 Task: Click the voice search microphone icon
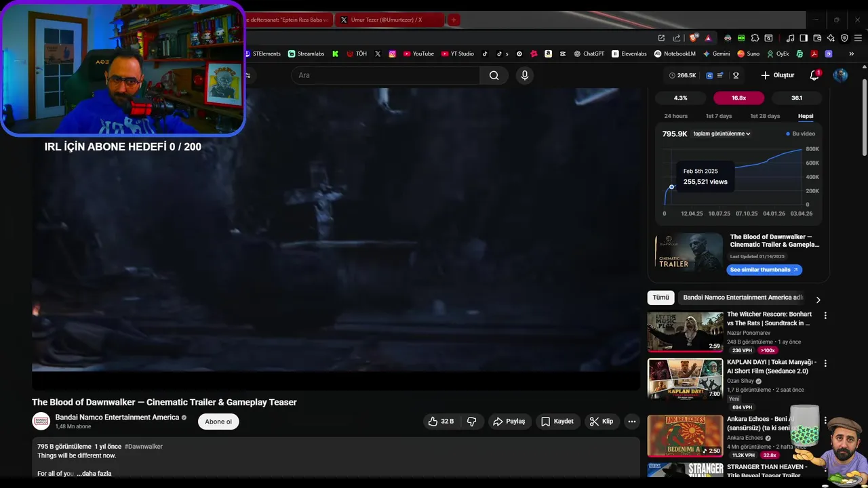(524, 75)
